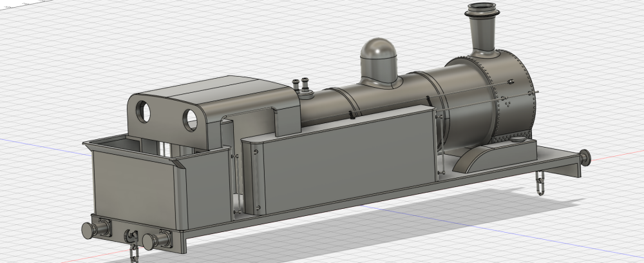The height and width of the screenshot is (263, 644).
Task: Select the left round cab rear window
Action: pyautogui.click(x=143, y=112)
